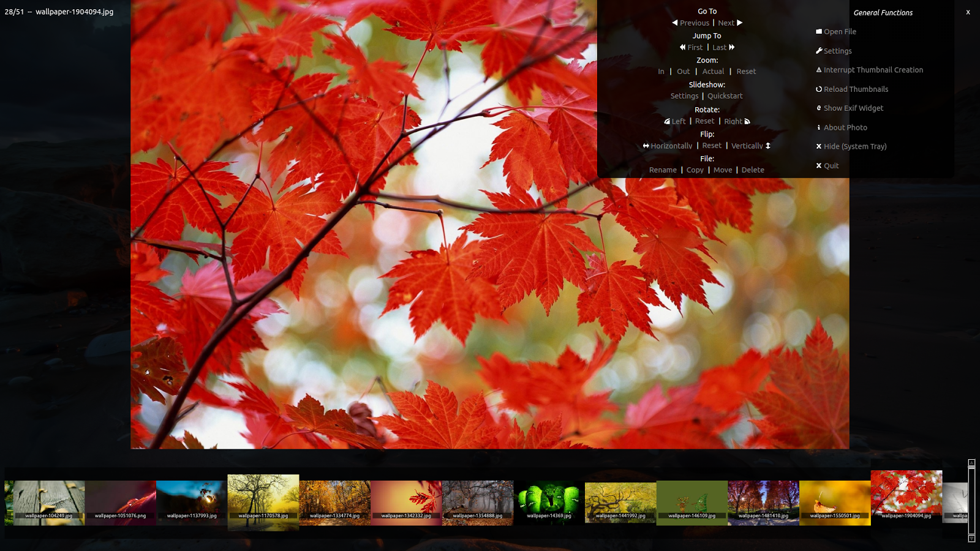
Task: Select the Rotate Right icon
Action: pos(748,121)
